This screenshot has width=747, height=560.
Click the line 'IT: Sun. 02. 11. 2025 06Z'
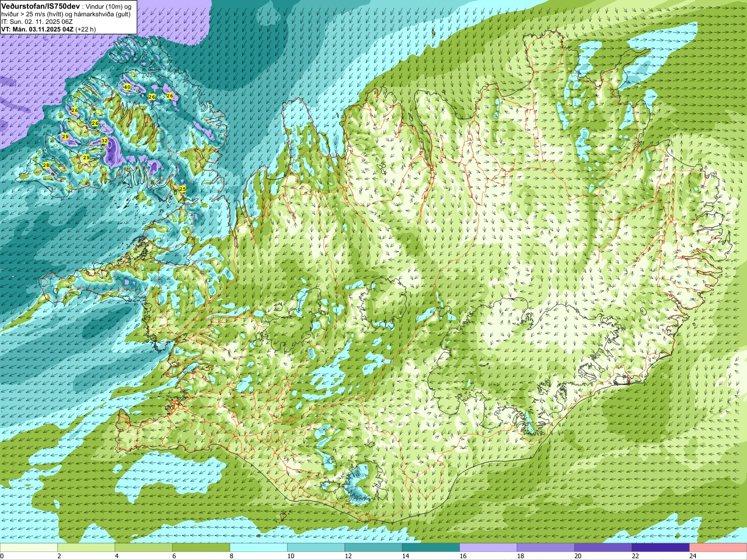pyautogui.click(x=37, y=22)
